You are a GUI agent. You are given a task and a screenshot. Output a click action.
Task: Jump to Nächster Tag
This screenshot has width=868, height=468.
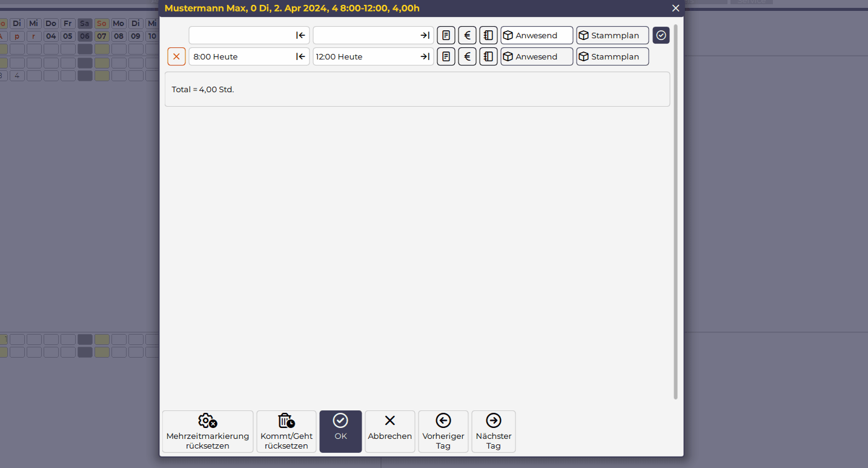coord(493,431)
